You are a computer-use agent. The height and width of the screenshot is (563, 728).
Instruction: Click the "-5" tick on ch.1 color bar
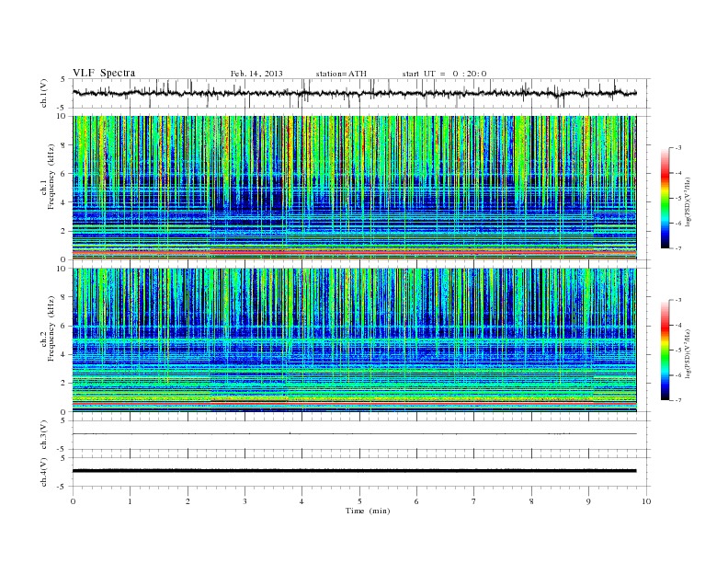coord(678,199)
